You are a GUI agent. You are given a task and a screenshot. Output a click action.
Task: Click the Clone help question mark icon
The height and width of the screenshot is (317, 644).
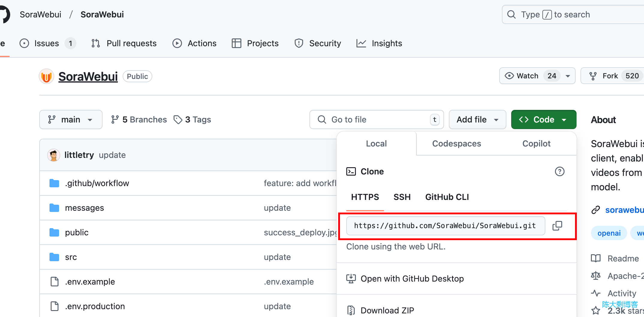pyautogui.click(x=559, y=171)
